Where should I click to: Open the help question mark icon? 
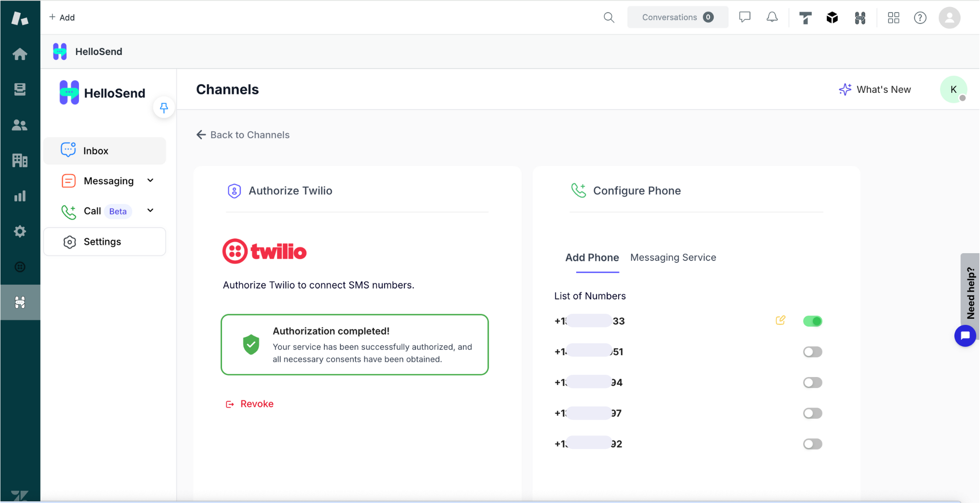[x=920, y=18]
